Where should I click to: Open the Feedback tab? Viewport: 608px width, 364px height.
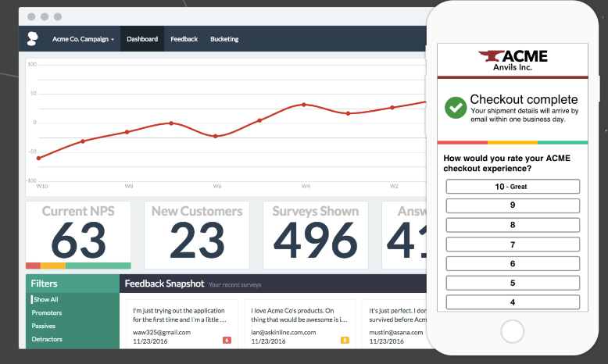tap(184, 39)
